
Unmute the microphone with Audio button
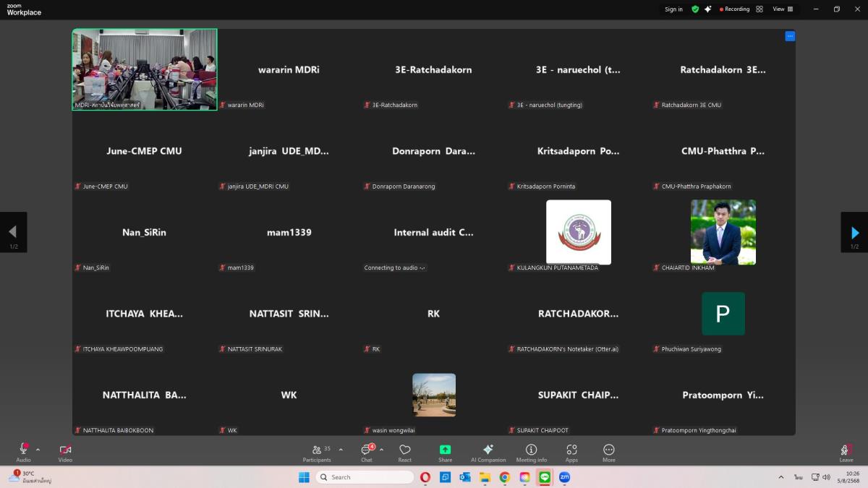point(23,452)
